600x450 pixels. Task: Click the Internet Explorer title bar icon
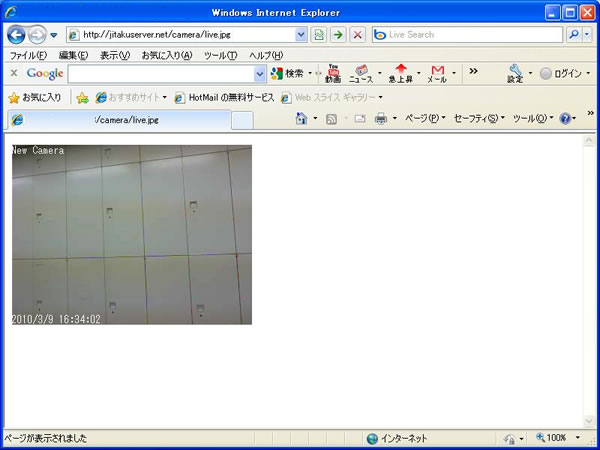[11, 12]
